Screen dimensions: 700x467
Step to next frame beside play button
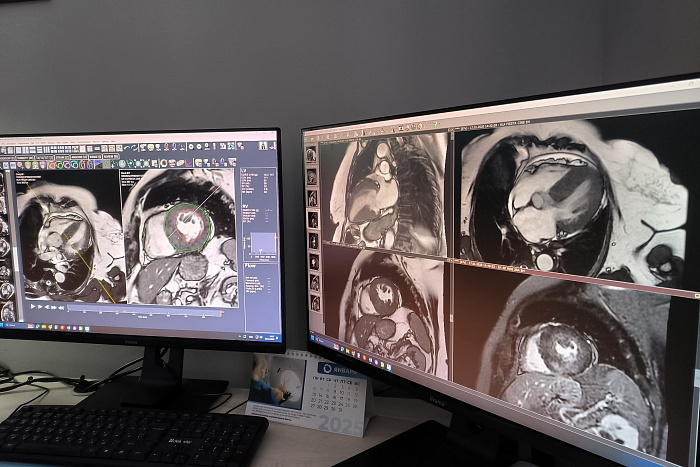point(40,307)
